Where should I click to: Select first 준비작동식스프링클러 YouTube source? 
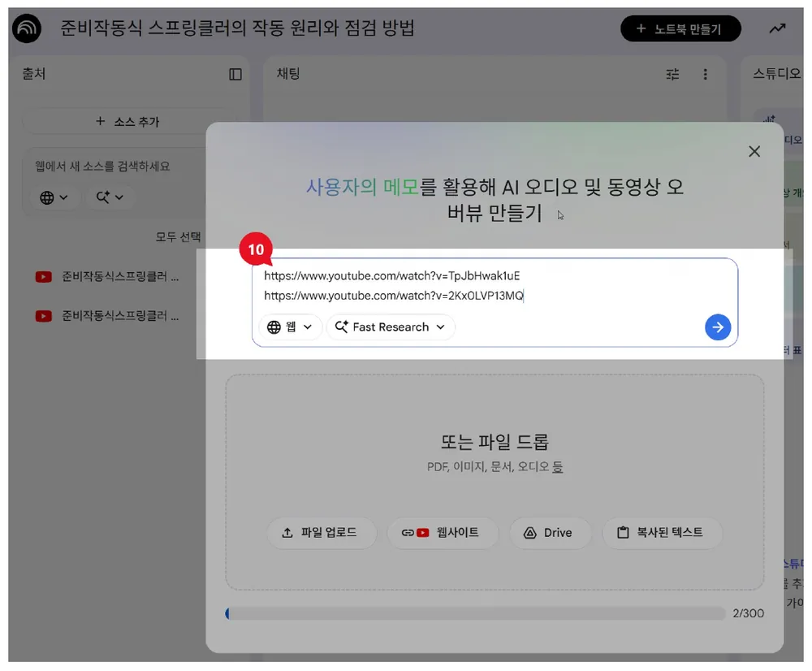tap(107, 277)
